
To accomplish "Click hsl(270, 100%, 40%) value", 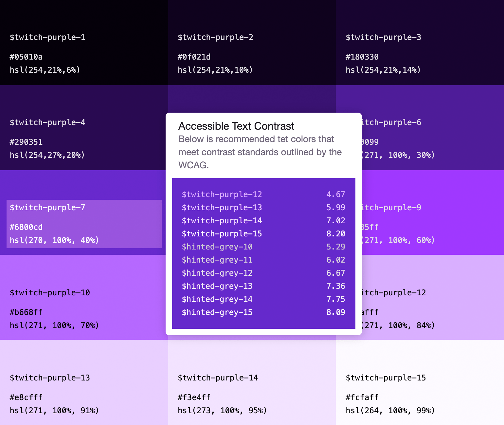I will [x=54, y=240].
